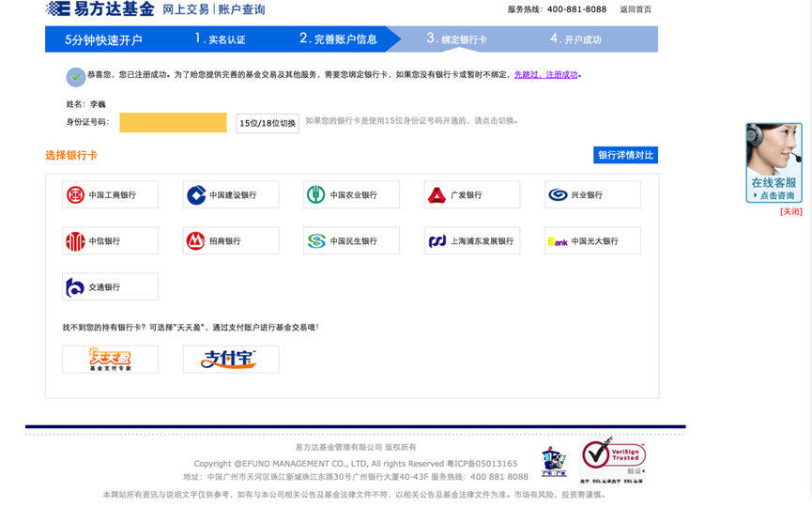
Task: Click the 5分钟快速开户 header label
Action: pos(103,39)
